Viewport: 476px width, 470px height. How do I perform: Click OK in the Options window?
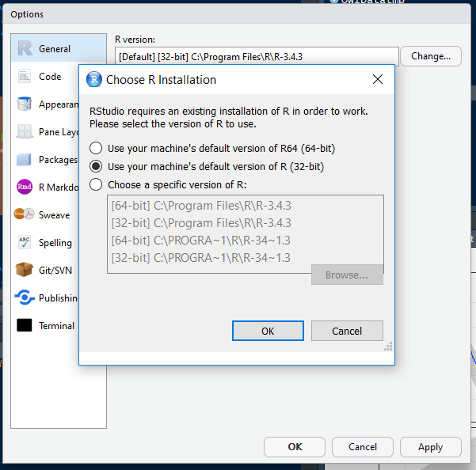[295, 446]
